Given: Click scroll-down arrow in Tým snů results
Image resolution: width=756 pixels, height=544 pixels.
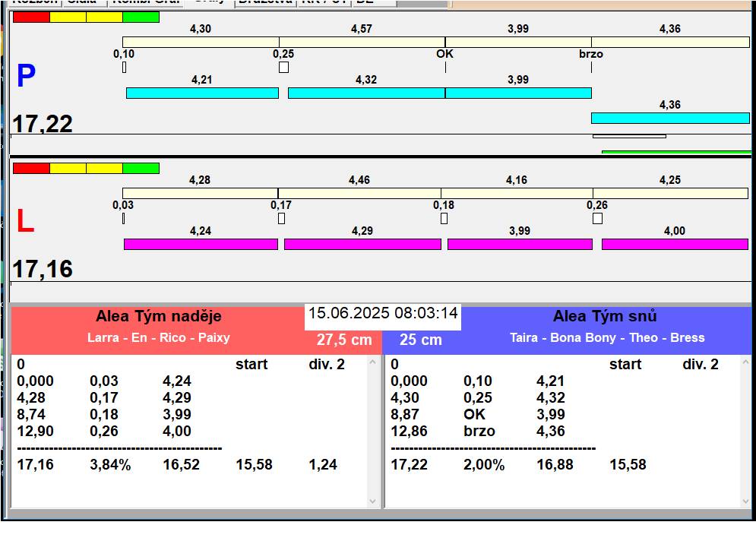Looking at the screenshot, I should (745, 501).
